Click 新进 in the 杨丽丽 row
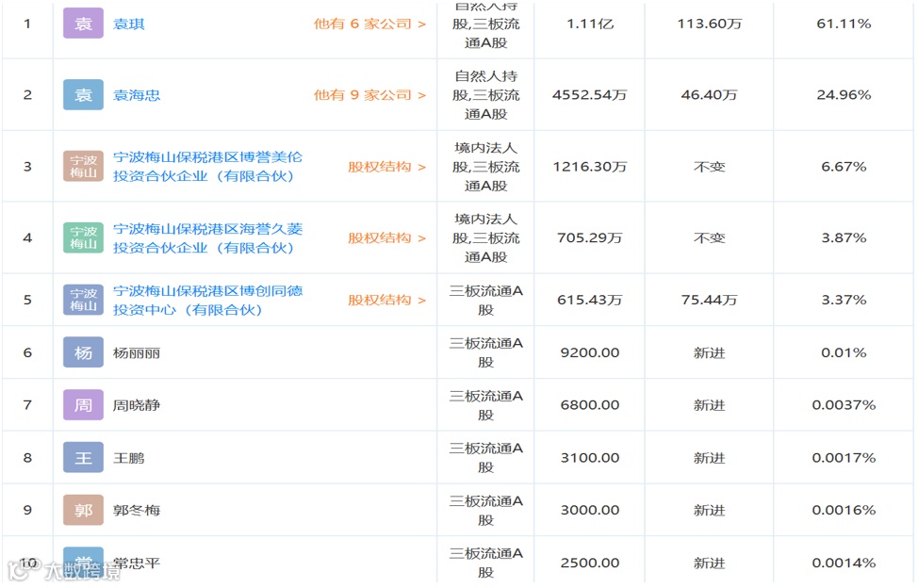The height and width of the screenshot is (588, 918). [x=709, y=352]
